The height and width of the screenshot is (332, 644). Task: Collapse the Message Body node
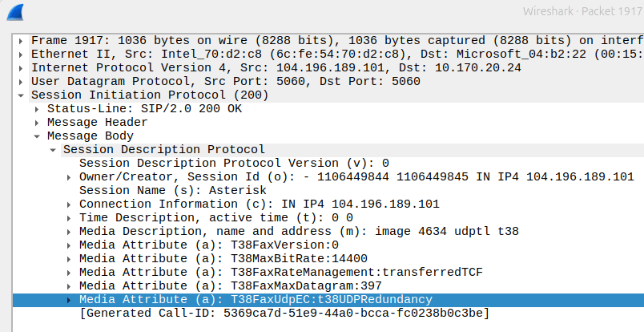[x=37, y=136]
